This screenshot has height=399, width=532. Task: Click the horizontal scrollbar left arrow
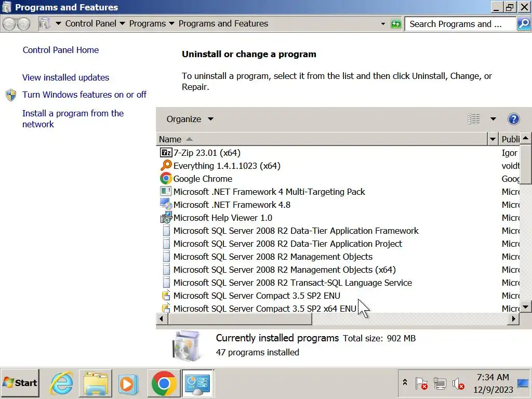tap(162, 318)
